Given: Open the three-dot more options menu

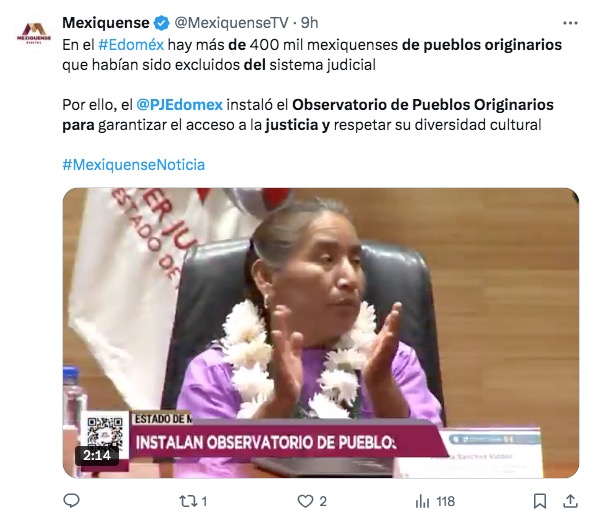Looking at the screenshot, I should 570,23.
